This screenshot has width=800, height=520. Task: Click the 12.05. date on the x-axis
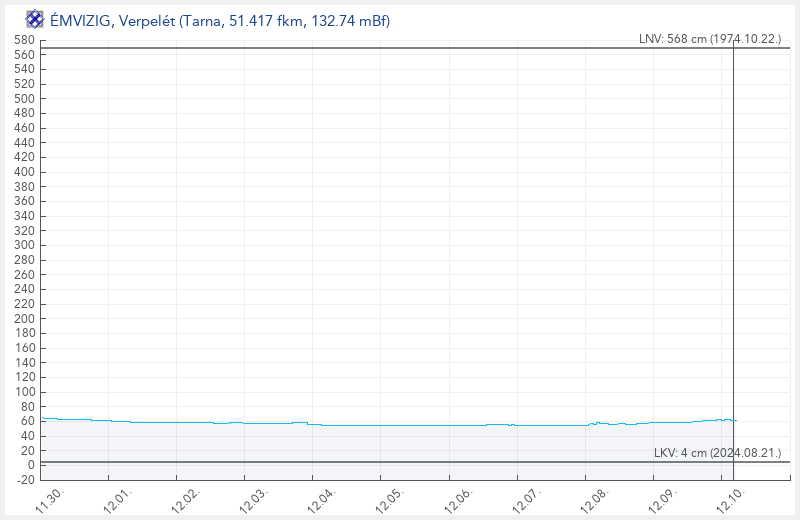click(391, 499)
